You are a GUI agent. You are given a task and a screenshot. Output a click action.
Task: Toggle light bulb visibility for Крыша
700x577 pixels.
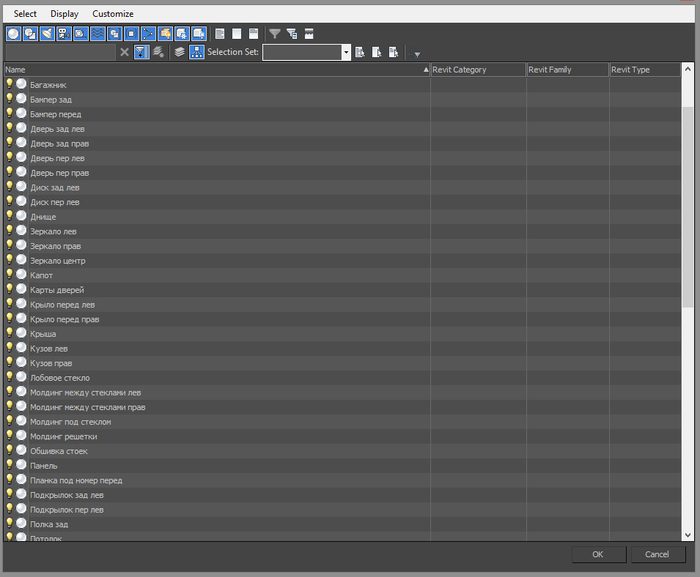[x=9, y=333]
